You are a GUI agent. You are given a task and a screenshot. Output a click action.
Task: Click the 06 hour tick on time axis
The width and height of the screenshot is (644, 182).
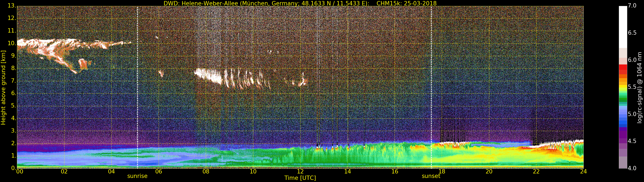point(158,172)
